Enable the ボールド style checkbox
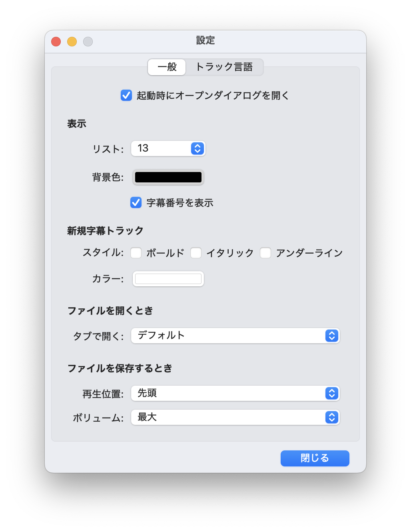Image resolution: width=411 pixels, height=532 pixels. point(136,253)
